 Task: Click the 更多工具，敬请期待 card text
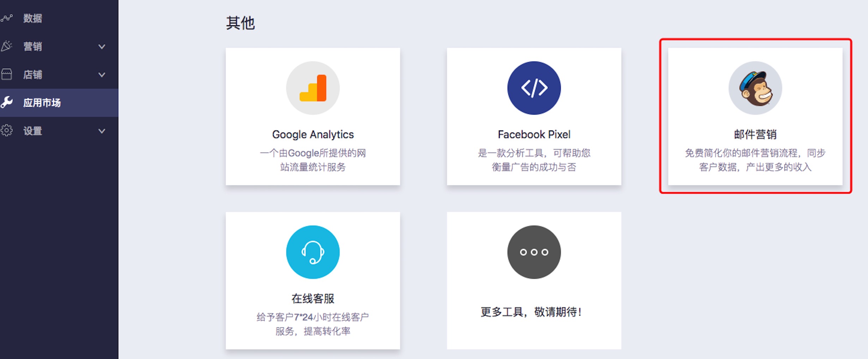point(531,312)
